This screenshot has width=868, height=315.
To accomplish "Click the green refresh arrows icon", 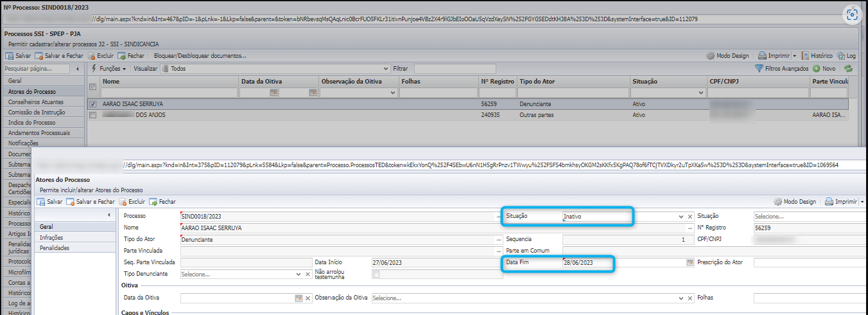I will pos(848,68).
